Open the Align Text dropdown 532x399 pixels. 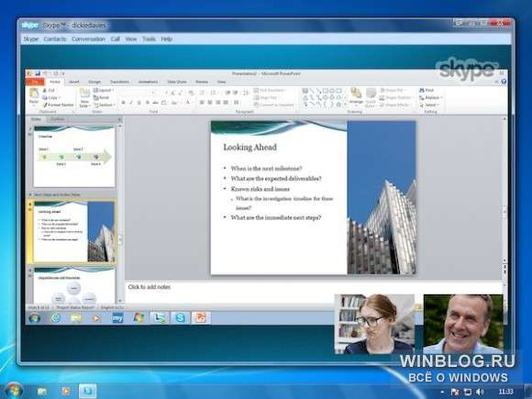click(x=266, y=98)
